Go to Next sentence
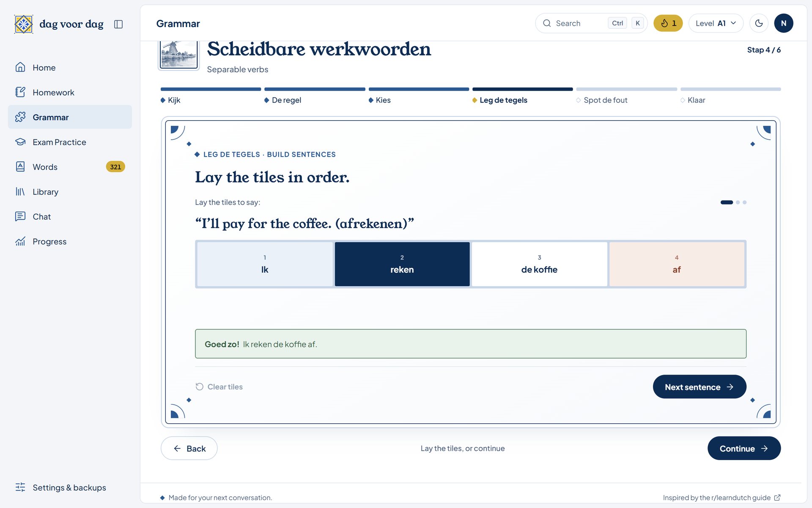The height and width of the screenshot is (508, 812). [x=700, y=387]
